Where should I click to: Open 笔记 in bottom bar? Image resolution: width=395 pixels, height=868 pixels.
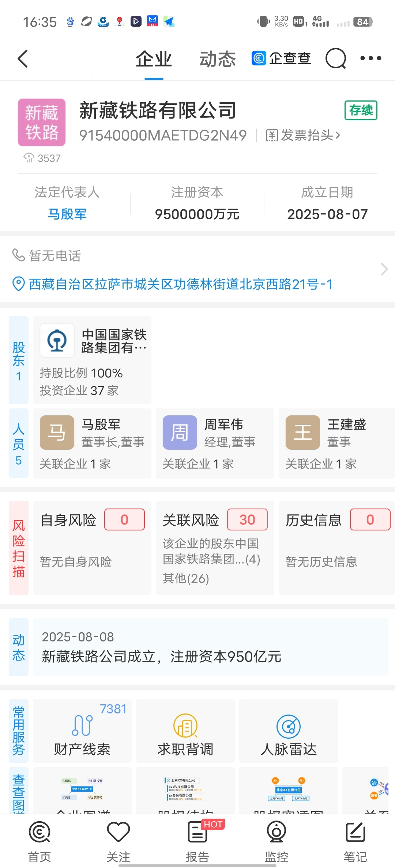[355, 842]
